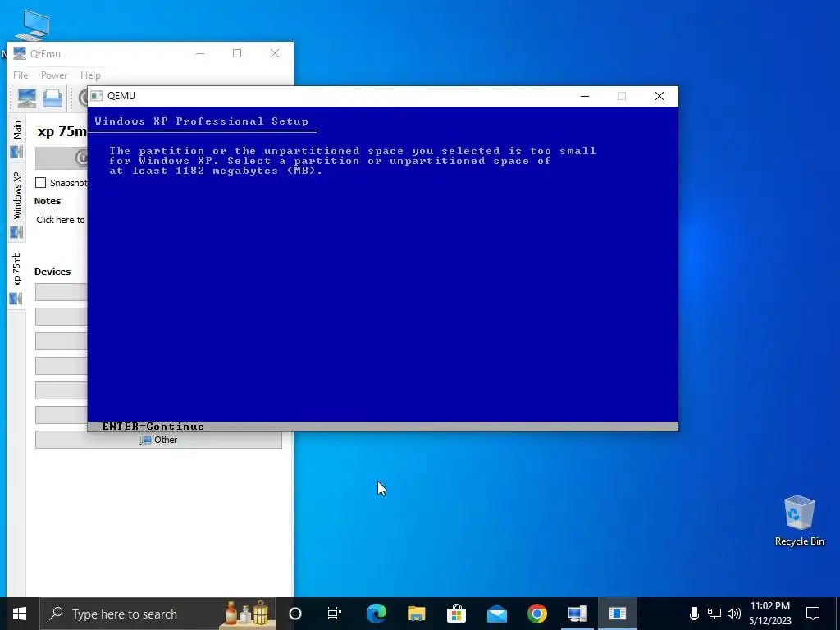
Task: Open the Windows Start menu
Action: pos(20,614)
